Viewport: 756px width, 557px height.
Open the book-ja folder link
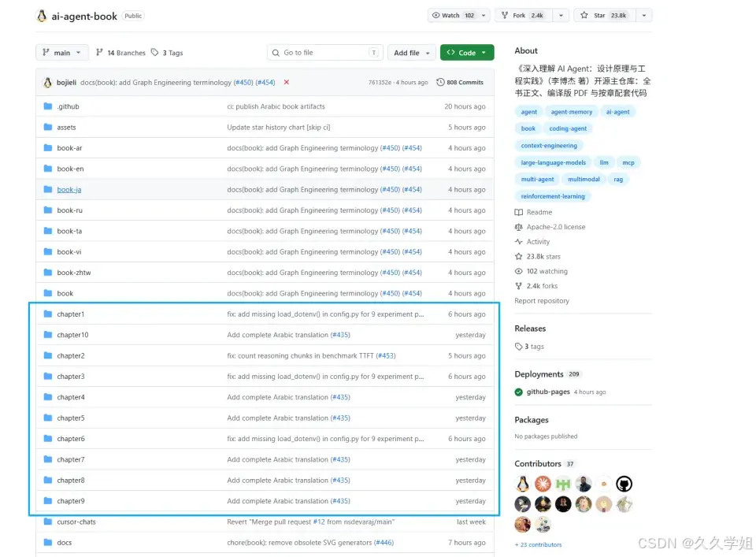pyautogui.click(x=69, y=190)
